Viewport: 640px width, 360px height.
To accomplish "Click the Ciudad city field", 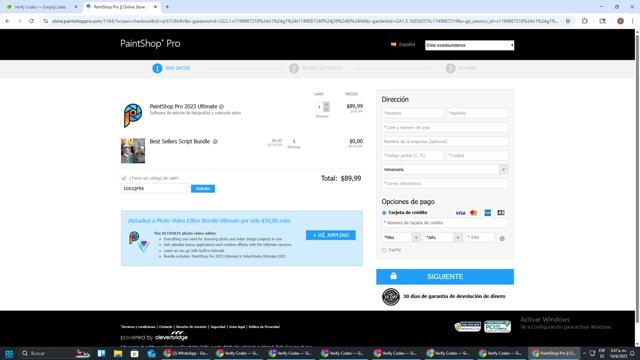I will click(477, 156).
